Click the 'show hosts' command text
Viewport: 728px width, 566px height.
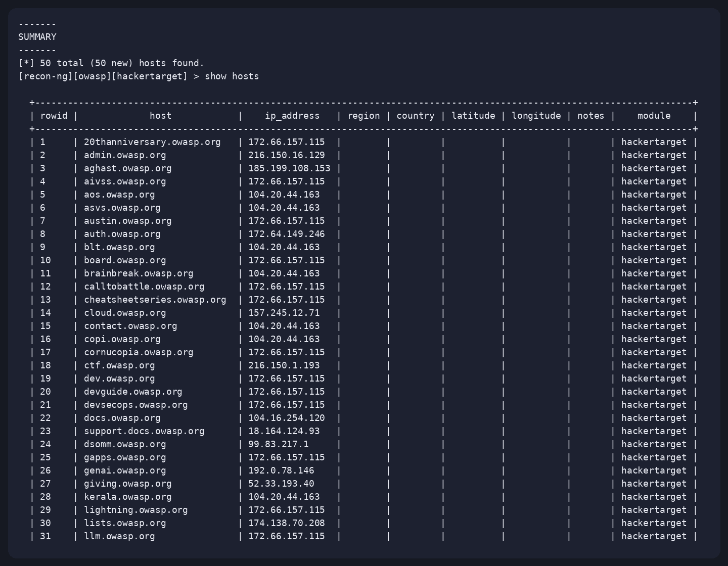click(232, 76)
